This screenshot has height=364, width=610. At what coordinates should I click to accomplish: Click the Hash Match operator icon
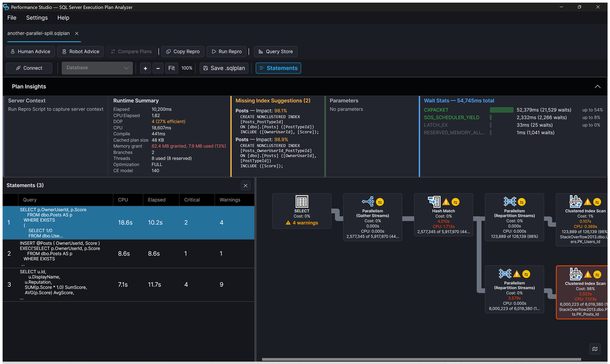[434, 201]
